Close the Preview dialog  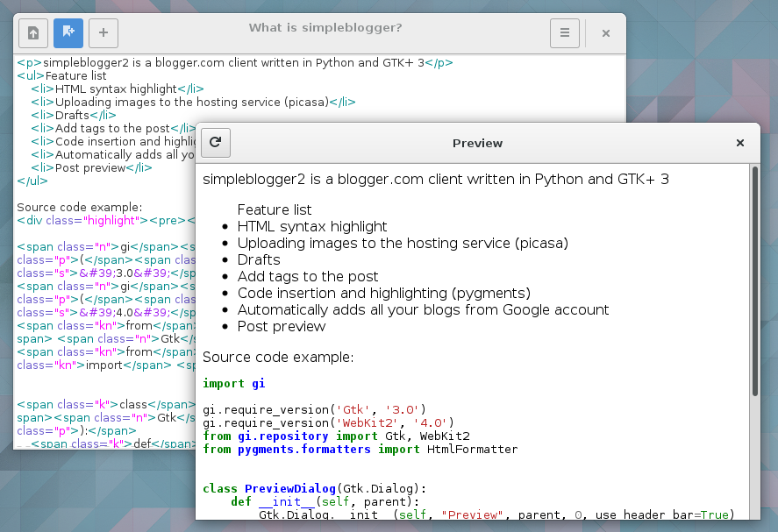[740, 143]
